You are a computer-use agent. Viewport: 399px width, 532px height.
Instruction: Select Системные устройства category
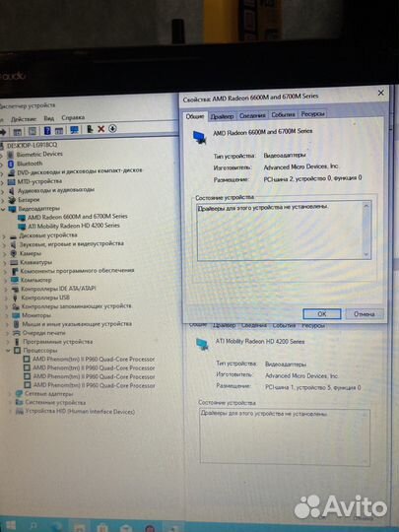click(55, 403)
